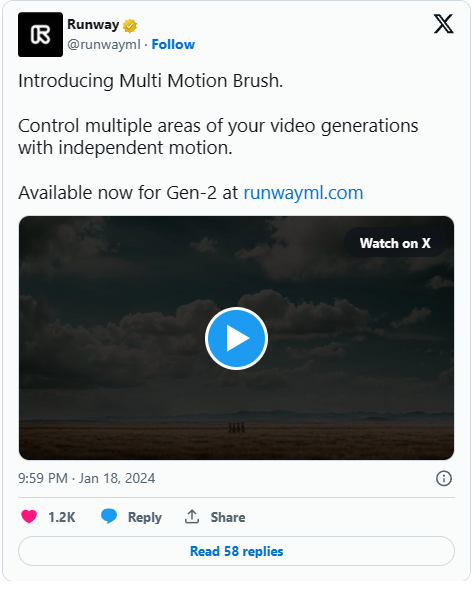Open the 9:59 PM Jan 18, 2024 timestamp
Image resolution: width=474 pixels, height=590 pixels.
87,479
